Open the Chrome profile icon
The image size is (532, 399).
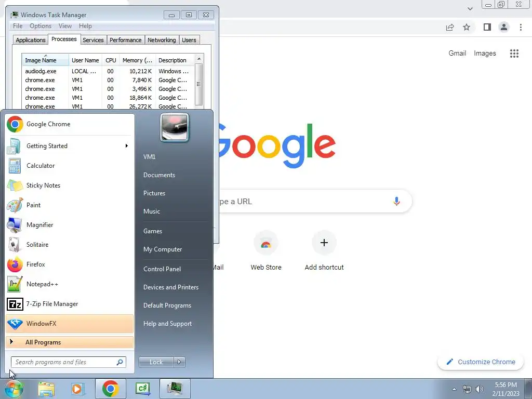click(x=504, y=27)
